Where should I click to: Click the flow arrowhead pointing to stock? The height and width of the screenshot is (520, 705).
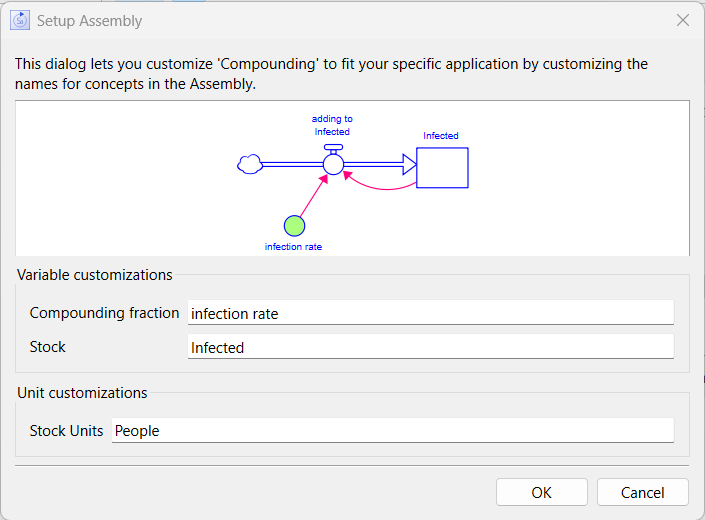point(408,165)
